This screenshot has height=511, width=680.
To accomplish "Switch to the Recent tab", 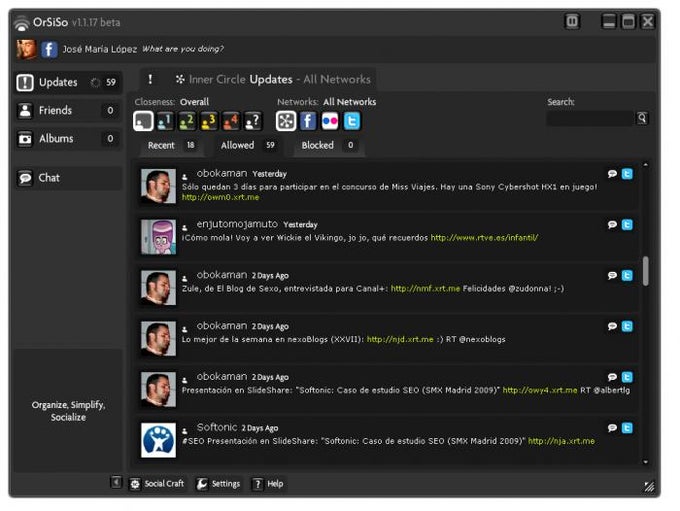I will (171, 145).
